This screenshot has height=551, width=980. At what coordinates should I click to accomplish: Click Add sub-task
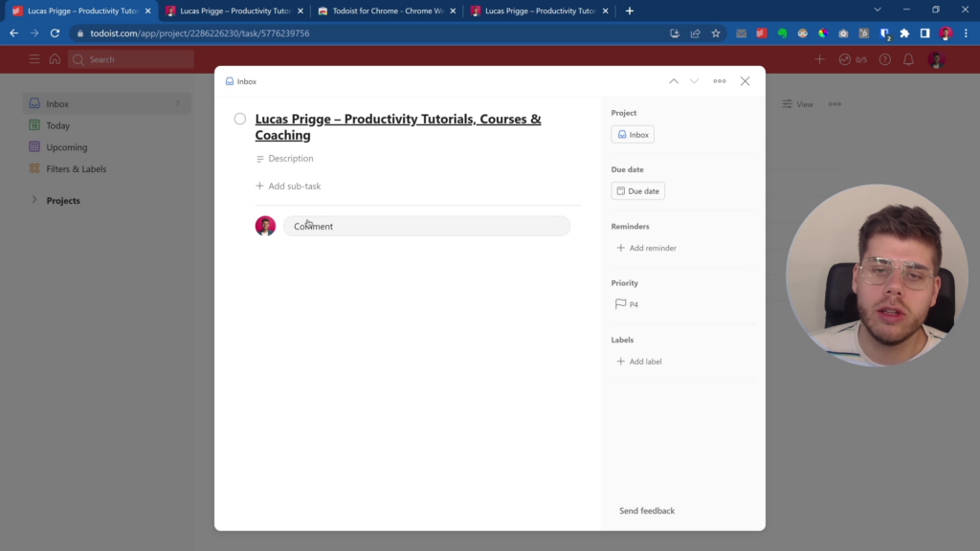point(288,187)
